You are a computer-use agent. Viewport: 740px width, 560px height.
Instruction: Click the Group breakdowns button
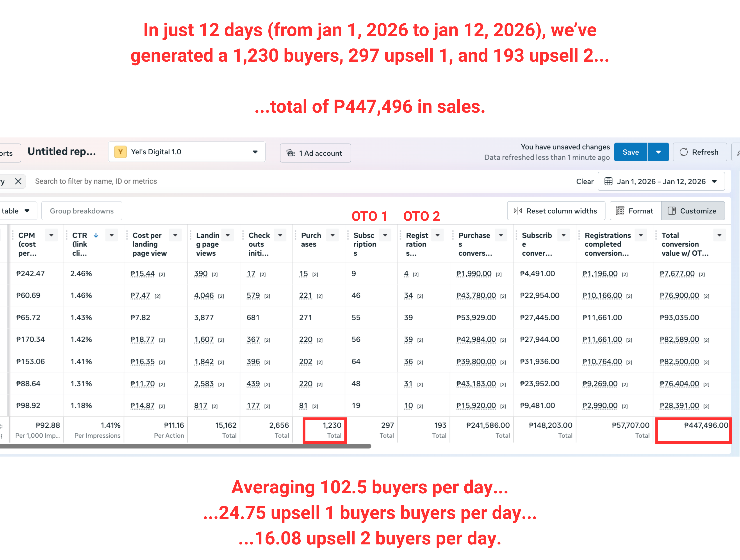click(82, 211)
